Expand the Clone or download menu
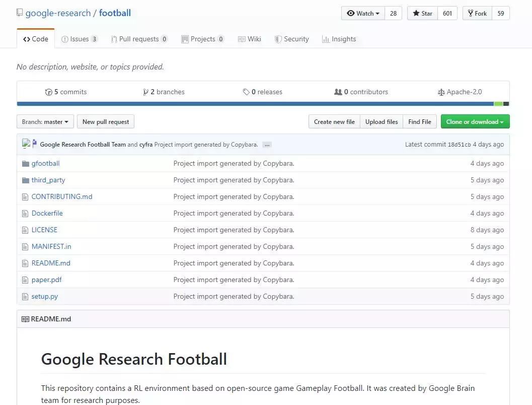 click(475, 121)
